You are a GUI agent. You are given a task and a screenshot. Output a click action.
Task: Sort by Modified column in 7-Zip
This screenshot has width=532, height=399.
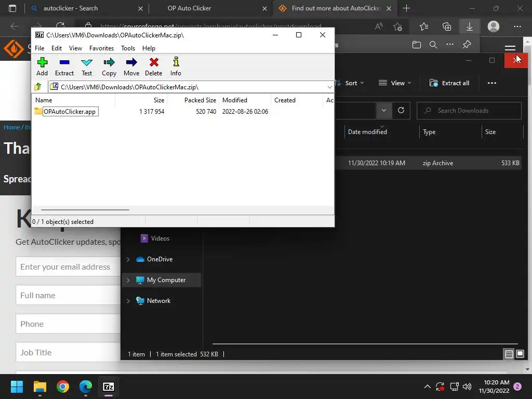245,100
